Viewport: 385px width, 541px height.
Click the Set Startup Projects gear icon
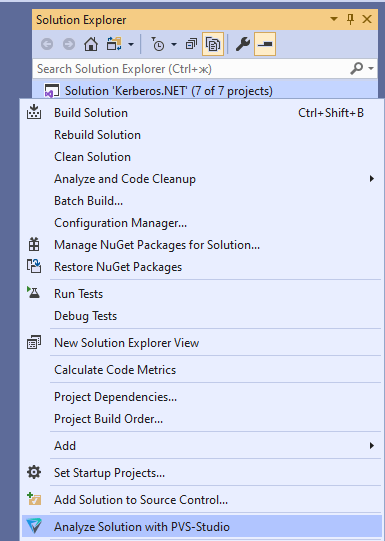(34, 472)
